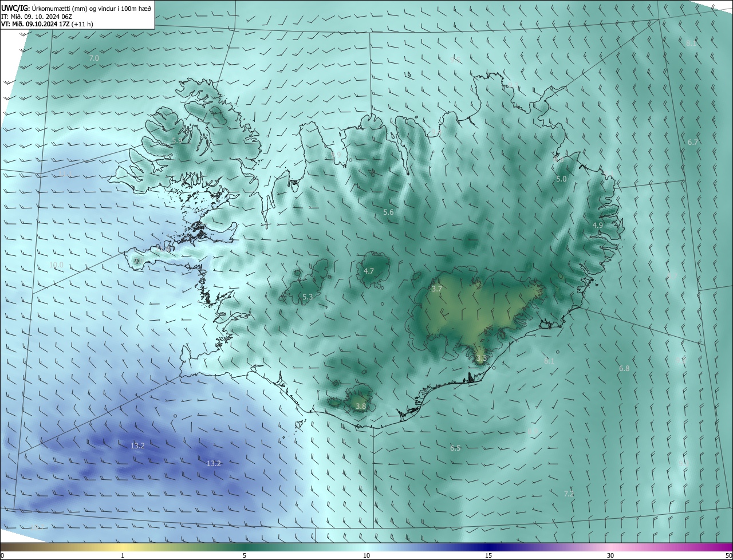Viewport: 733px width, 560px height.
Task: Click the 6.7 value label off the east coast
Action: [x=692, y=143]
